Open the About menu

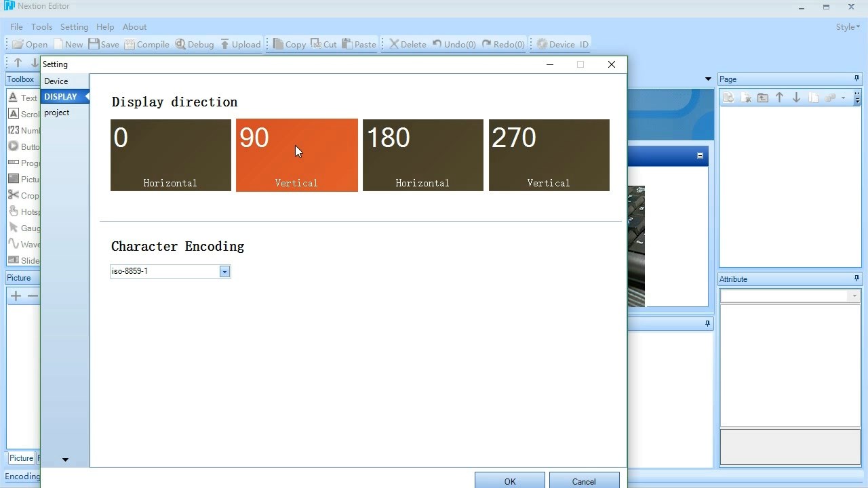(134, 27)
